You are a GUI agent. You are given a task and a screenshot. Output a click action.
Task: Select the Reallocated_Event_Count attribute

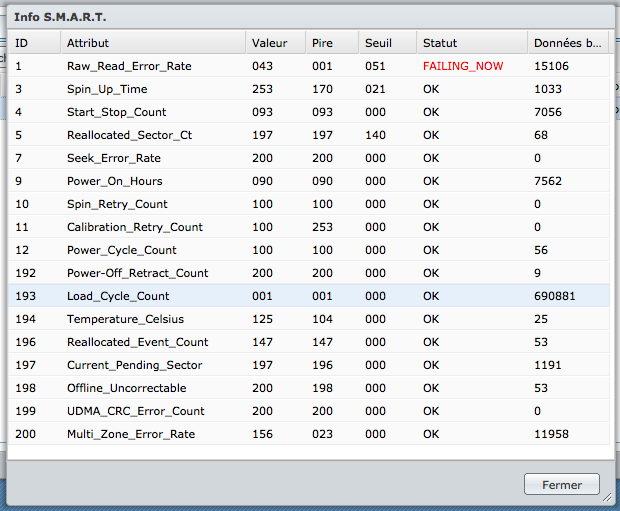138,342
